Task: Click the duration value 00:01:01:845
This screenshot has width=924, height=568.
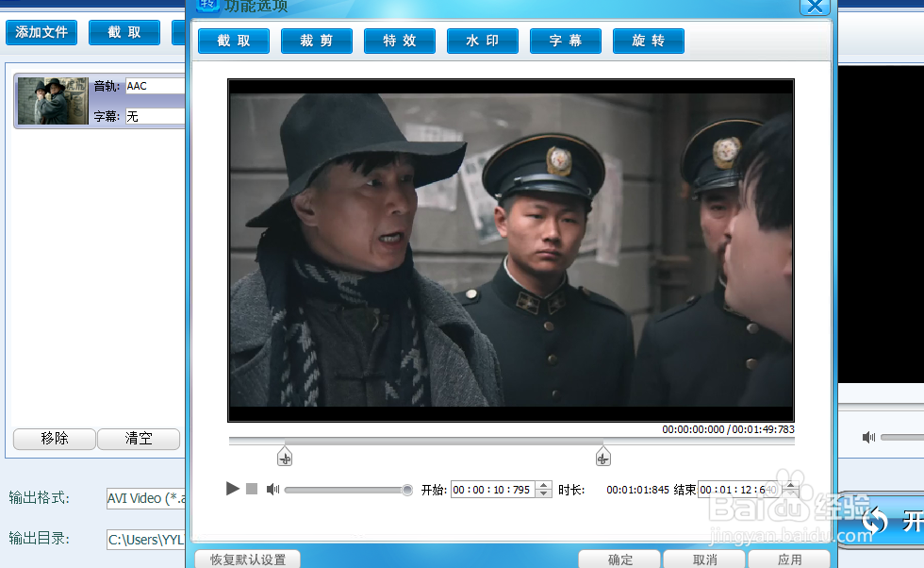Action: [637, 490]
